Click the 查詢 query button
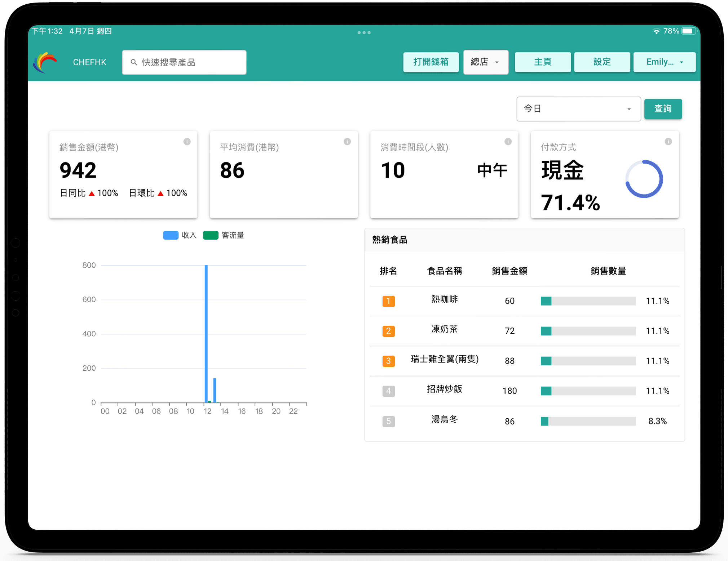The width and height of the screenshot is (728, 561). (x=663, y=109)
